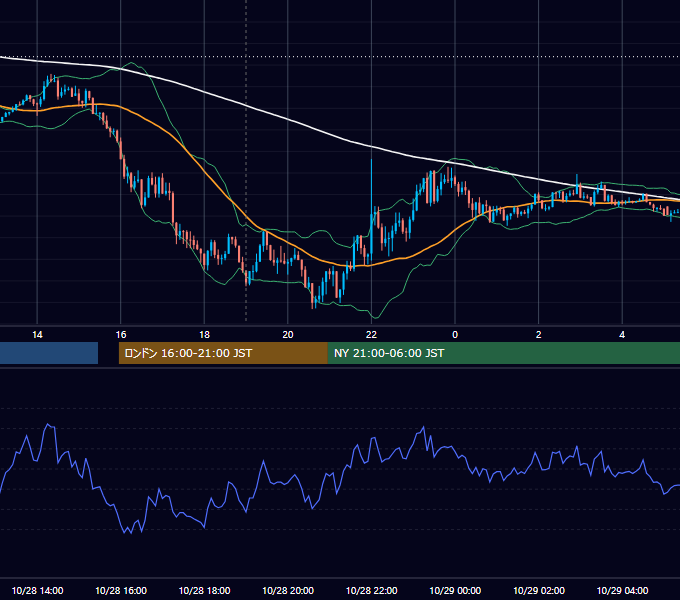This screenshot has width=680, height=600.
Task: Click the NY 21:00-06:00 JST session bar
Action: point(503,353)
